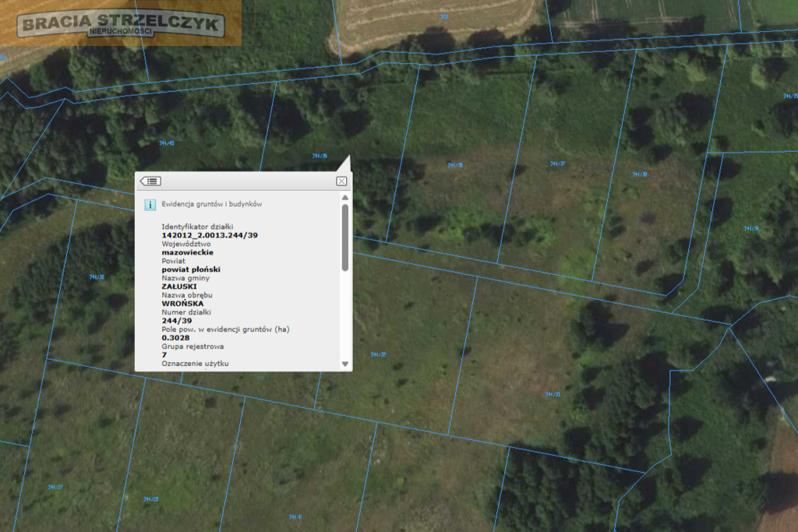Click the bold parcel number 244/39 in popup

click(177, 321)
